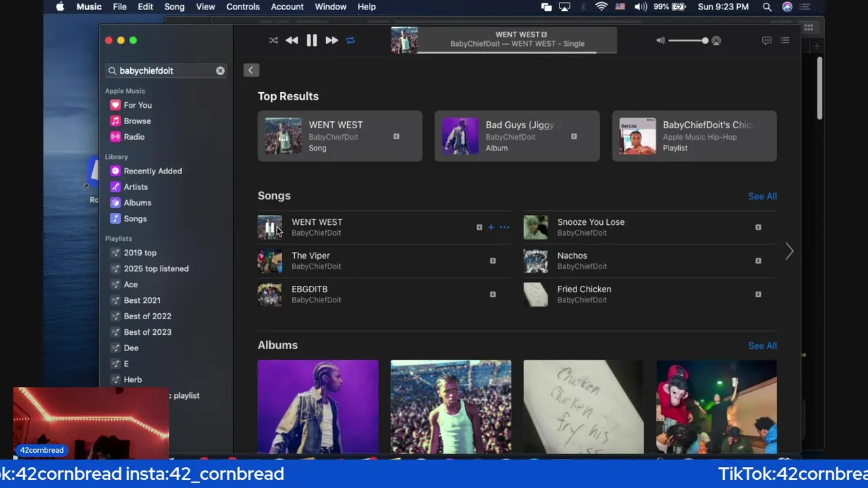Image resolution: width=868 pixels, height=488 pixels.
Task: Open more options for WENT WEST song
Action: click(x=504, y=228)
